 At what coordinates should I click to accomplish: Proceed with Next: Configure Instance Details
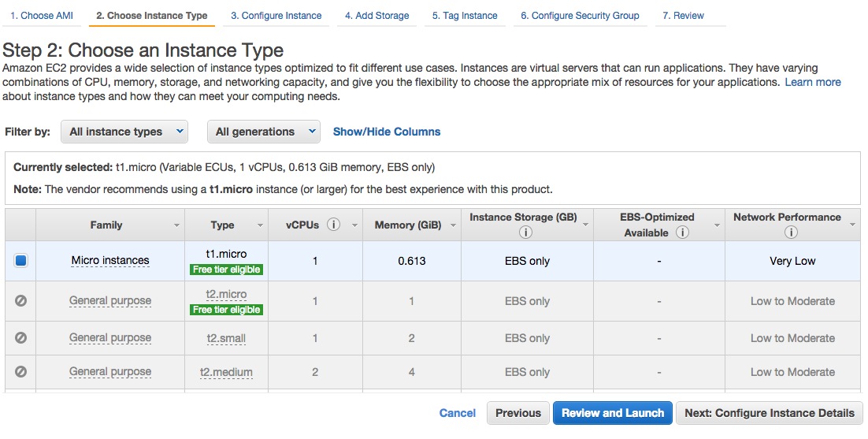coord(770,413)
